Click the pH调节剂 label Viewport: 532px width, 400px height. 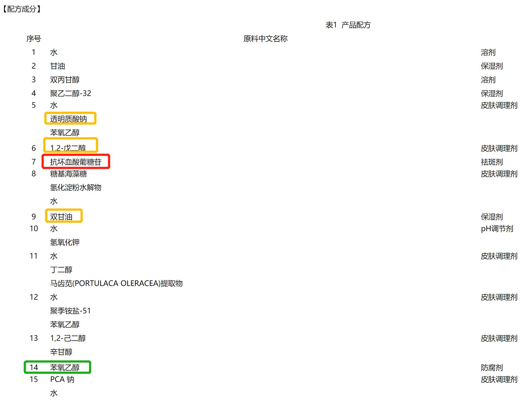point(497,228)
